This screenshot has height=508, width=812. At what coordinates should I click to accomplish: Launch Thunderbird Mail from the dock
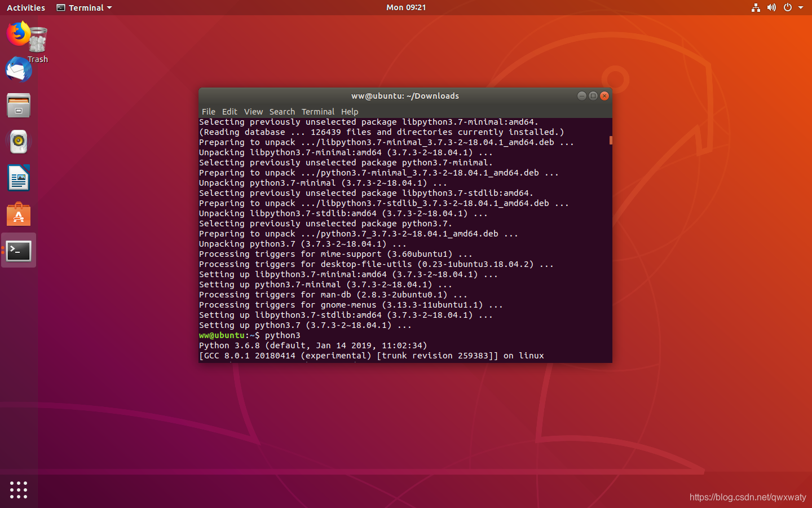[19, 70]
